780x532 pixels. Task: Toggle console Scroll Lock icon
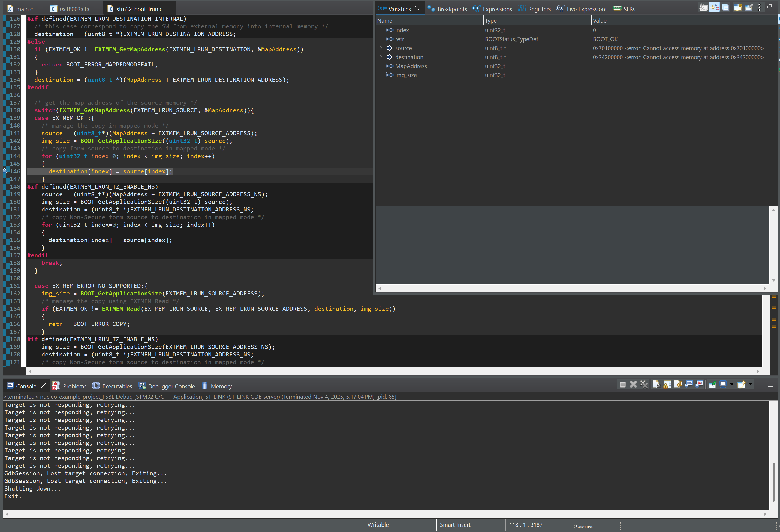tap(667, 384)
